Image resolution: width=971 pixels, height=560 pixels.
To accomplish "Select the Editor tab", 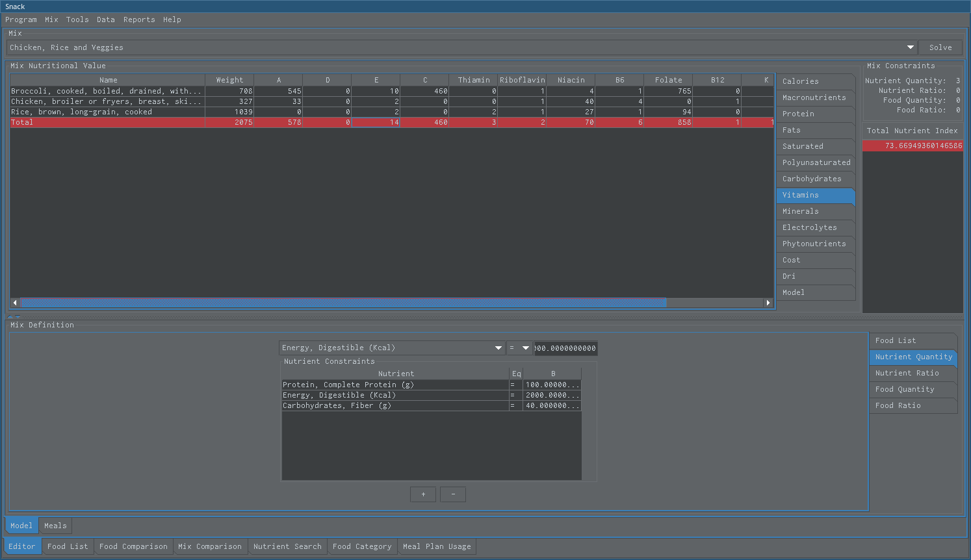I will pos(22,546).
